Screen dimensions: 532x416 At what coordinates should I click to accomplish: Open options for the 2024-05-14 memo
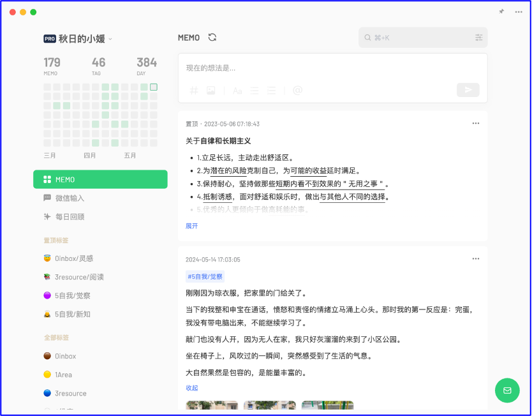point(476,259)
